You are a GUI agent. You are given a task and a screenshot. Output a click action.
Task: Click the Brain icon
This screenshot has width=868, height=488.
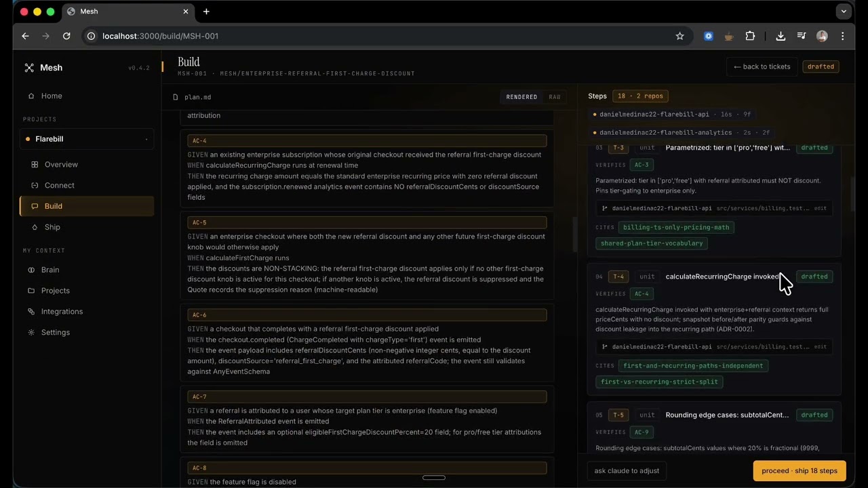31,270
